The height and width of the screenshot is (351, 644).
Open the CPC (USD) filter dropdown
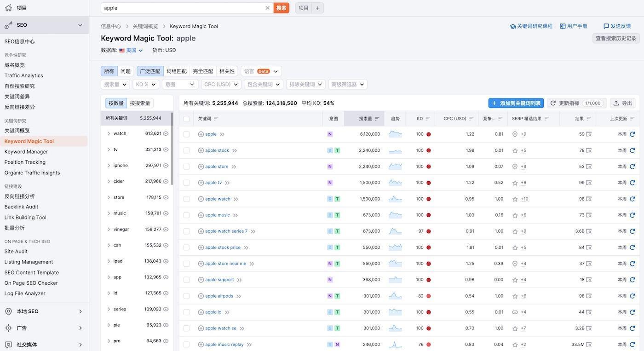click(221, 84)
